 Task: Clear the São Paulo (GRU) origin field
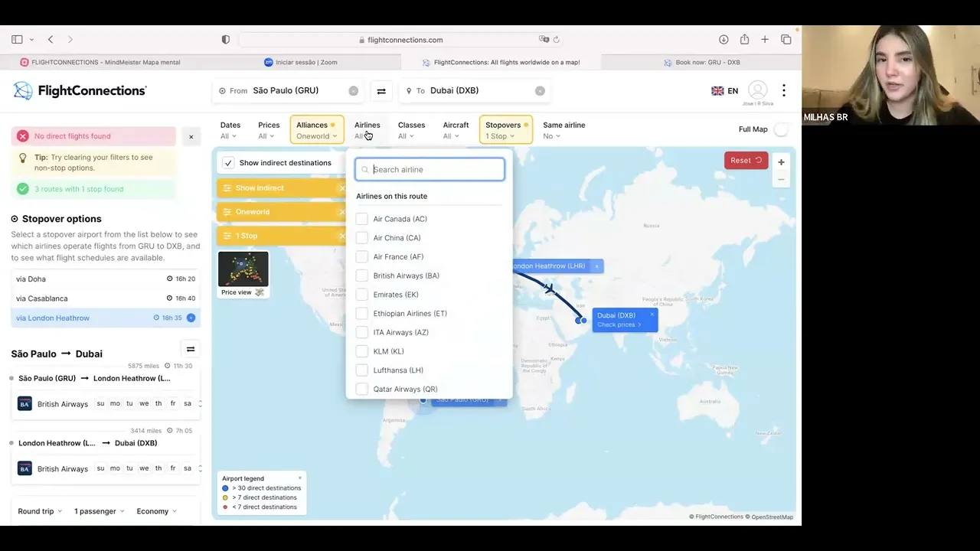pos(353,90)
